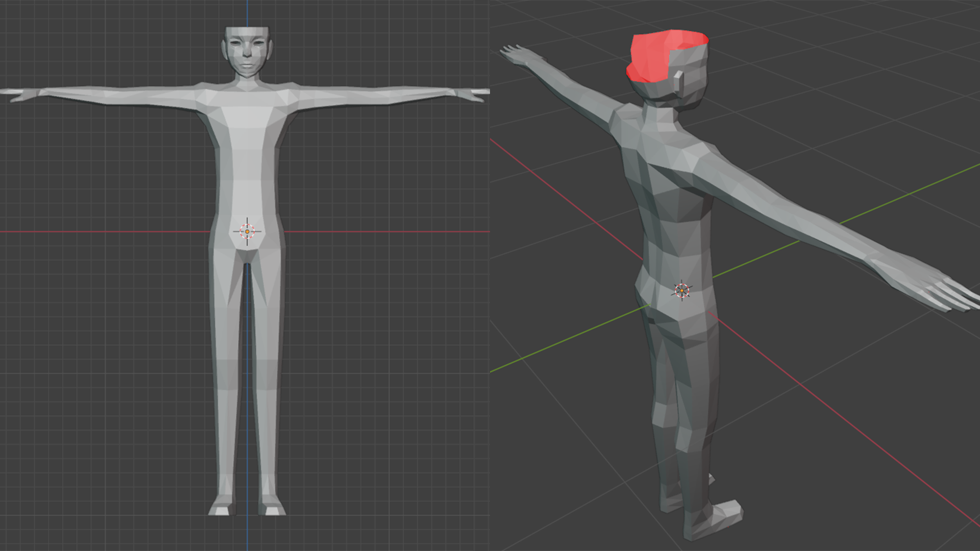Viewport: 980px width, 551px height.
Task: Click the 3D cursor in perspective view
Action: coord(682,290)
